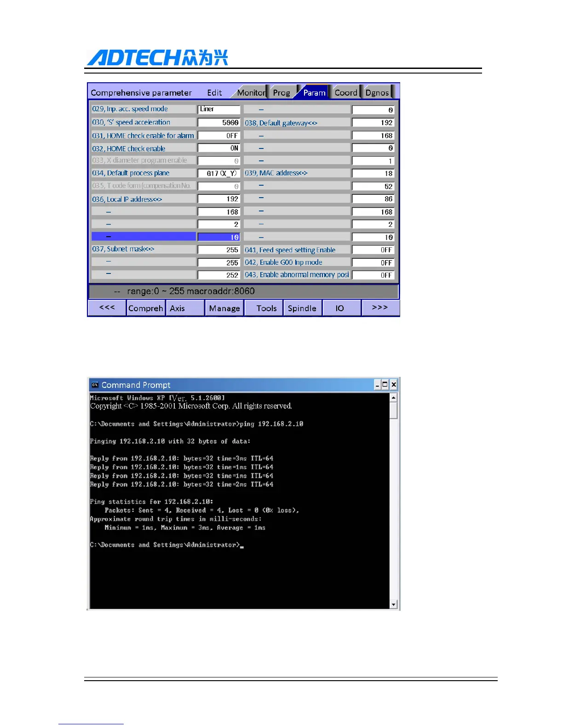Click the Command Prompt window icon

pos(95,385)
